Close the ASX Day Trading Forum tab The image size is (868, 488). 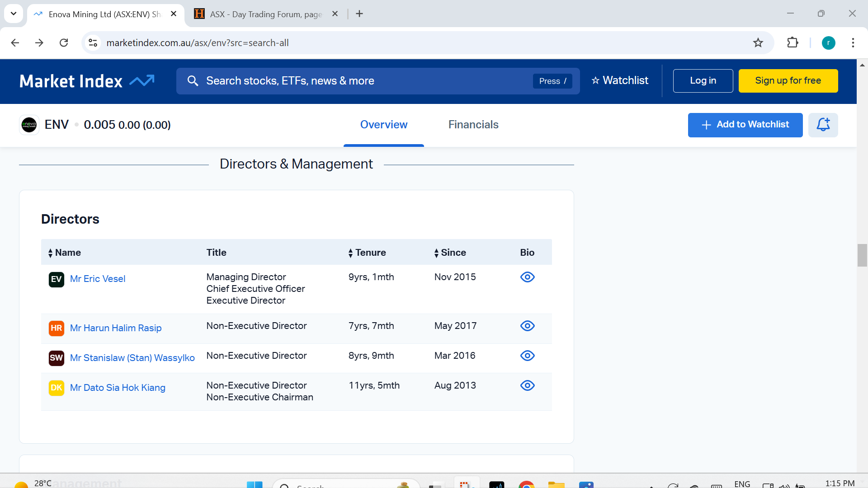click(335, 14)
